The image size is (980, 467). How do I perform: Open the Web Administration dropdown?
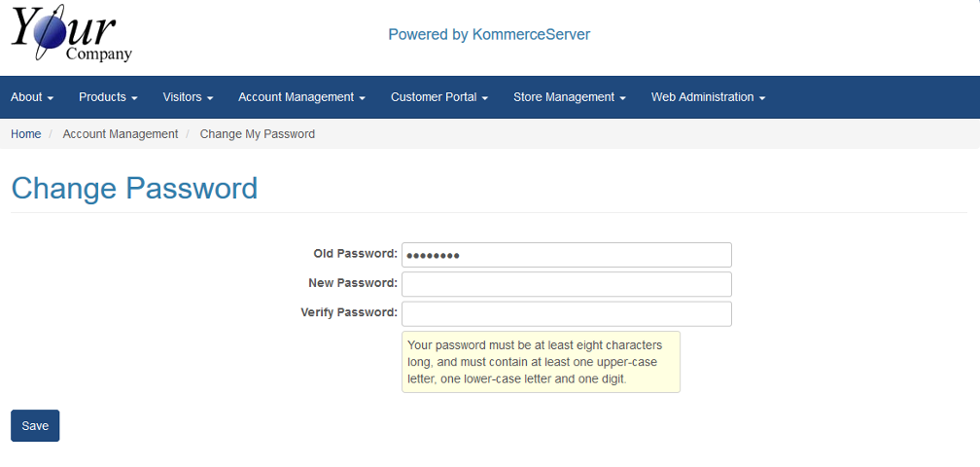pyautogui.click(x=708, y=97)
